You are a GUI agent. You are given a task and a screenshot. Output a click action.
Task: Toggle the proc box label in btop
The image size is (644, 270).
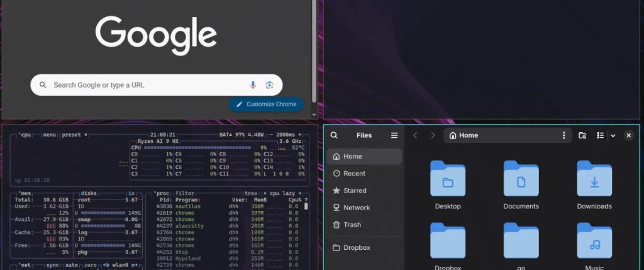162,193
